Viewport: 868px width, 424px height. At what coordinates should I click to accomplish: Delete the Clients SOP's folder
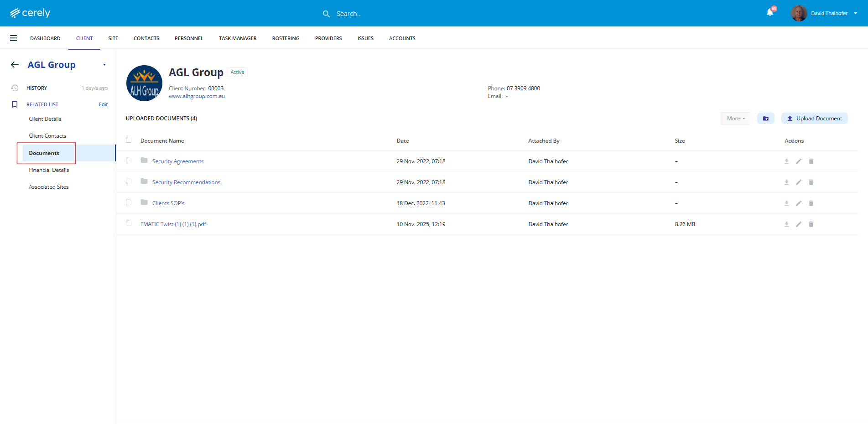coord(811,203)
